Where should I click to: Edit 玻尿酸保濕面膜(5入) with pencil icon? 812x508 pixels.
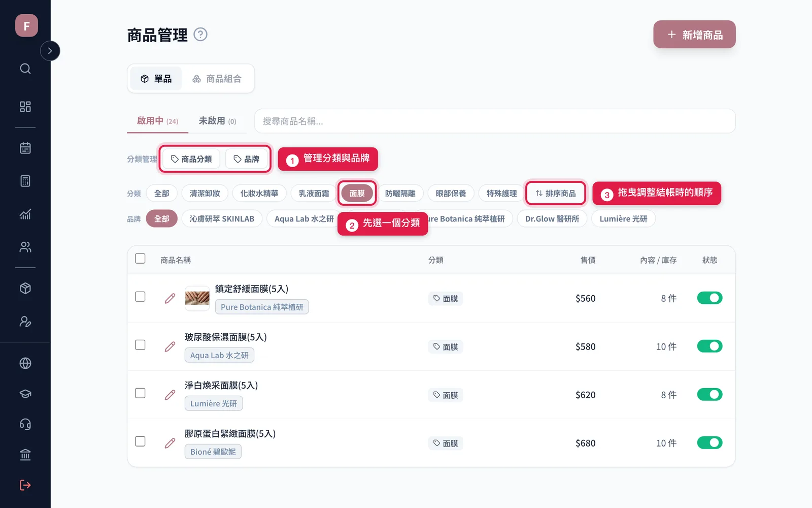click(170, 346)
